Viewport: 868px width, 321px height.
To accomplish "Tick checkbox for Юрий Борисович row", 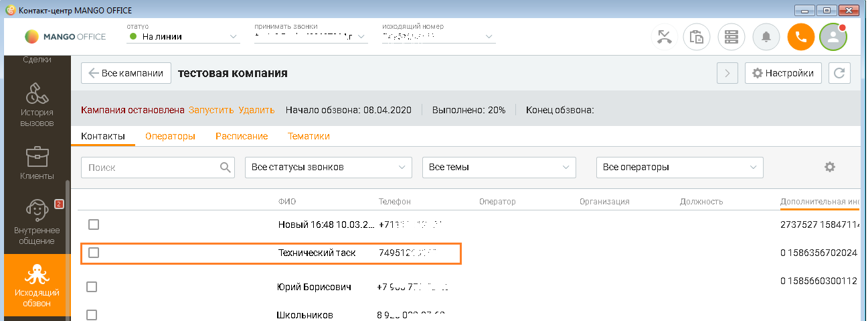I will tap(92, 287).
